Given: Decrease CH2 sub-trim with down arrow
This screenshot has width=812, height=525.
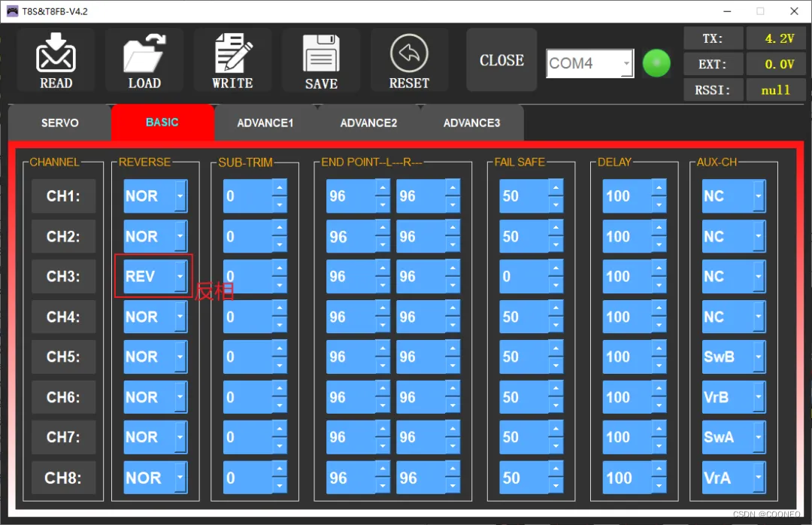Looking at the screenshot, I should coord(280,244).
